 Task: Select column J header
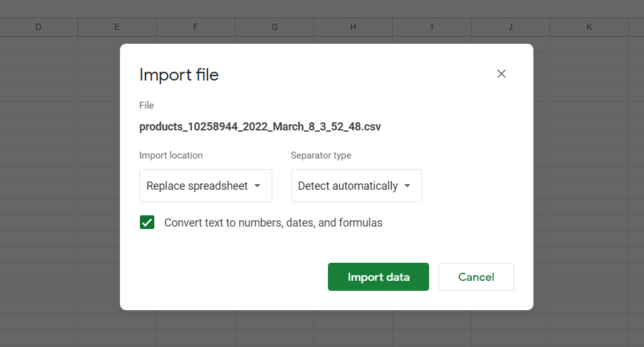[510, 27]
